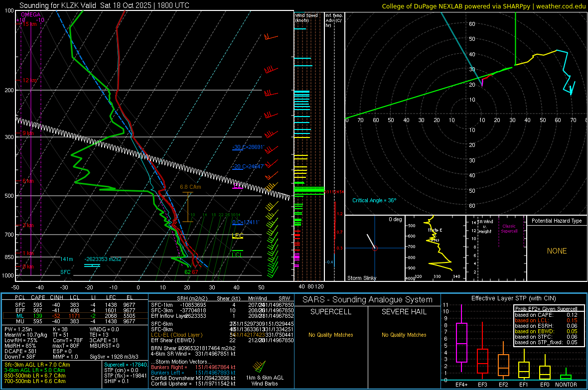Viewport: 588px width, 390px height.
Task: Click the sounding title 'Sounding for KLZK Valid'
Action: [58, 5]
